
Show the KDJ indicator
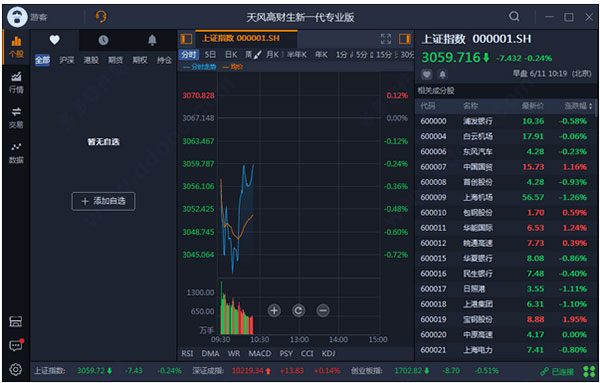(328, 354)
